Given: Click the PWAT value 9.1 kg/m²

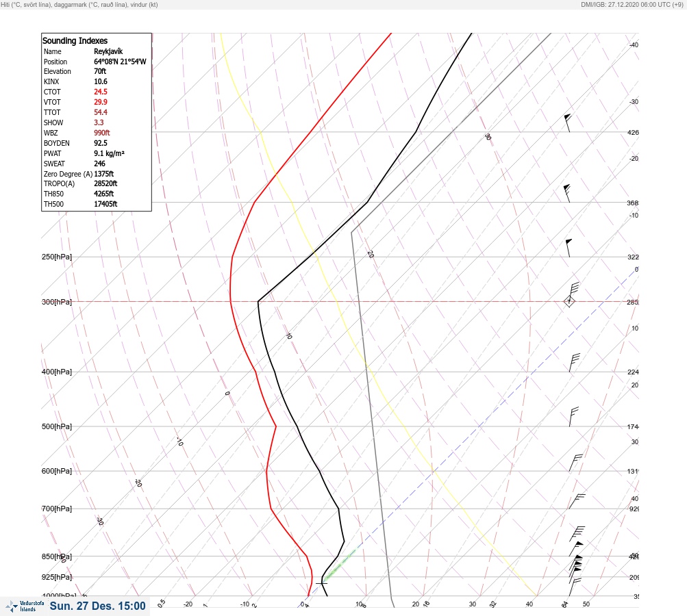Looking at the screenshot, I should point(109,153).
